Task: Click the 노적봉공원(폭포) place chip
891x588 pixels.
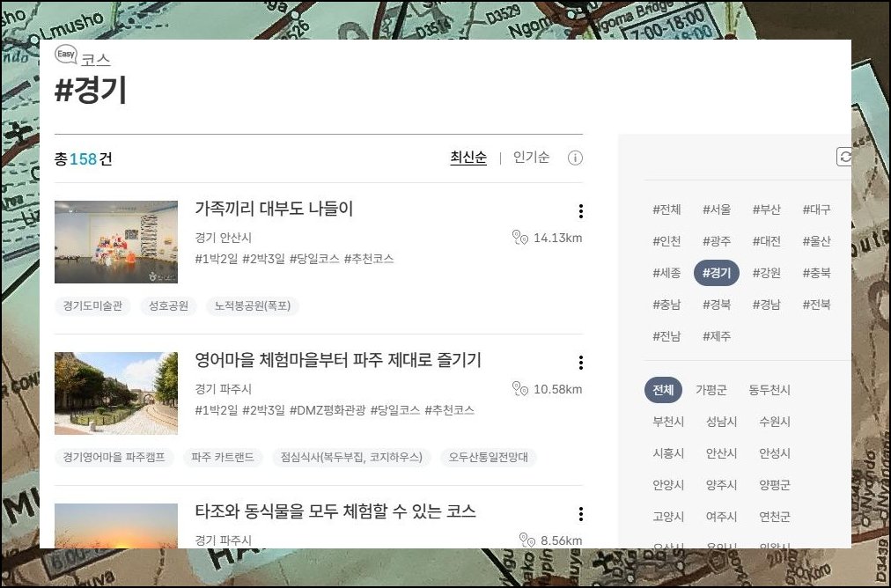Action: [253, 306]
